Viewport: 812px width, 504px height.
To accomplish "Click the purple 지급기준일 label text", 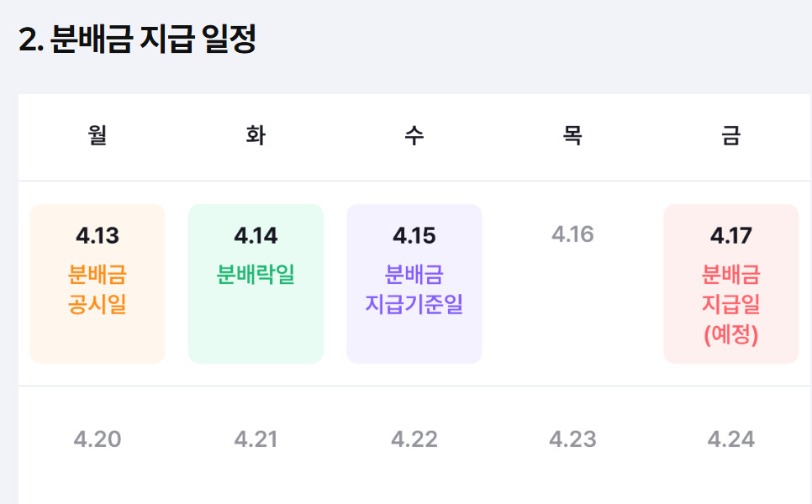I will point(414,304).
